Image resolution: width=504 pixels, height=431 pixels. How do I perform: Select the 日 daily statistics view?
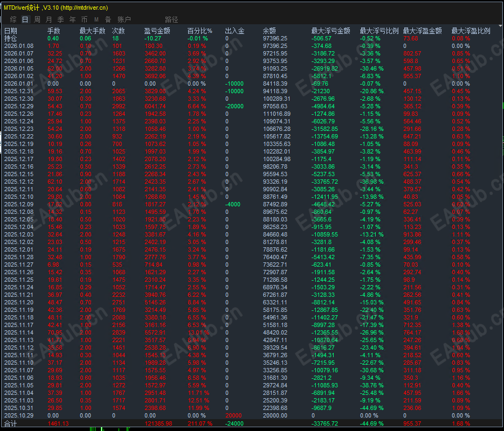[x=25, y=19]
